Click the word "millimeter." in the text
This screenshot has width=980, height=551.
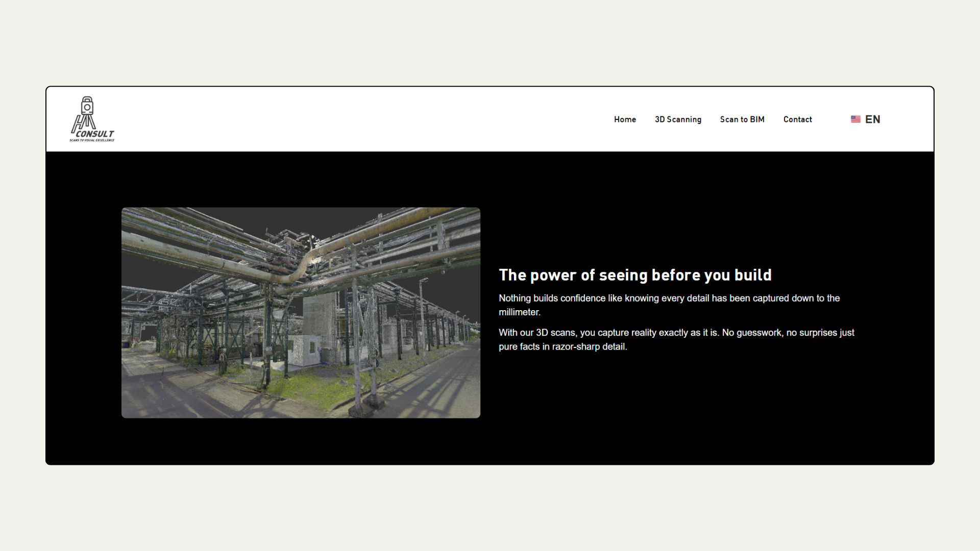point(519,312)
